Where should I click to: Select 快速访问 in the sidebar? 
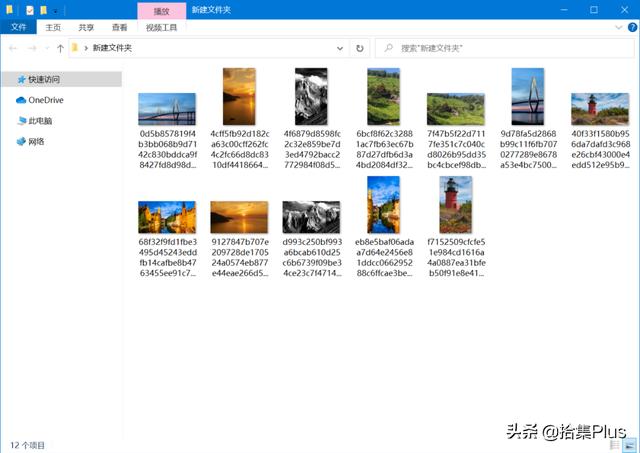tap(43, 79)
